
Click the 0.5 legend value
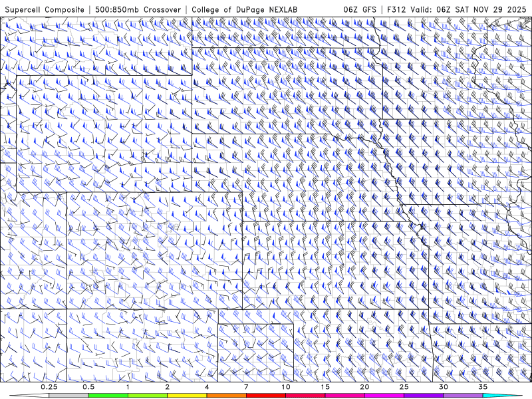88,387
